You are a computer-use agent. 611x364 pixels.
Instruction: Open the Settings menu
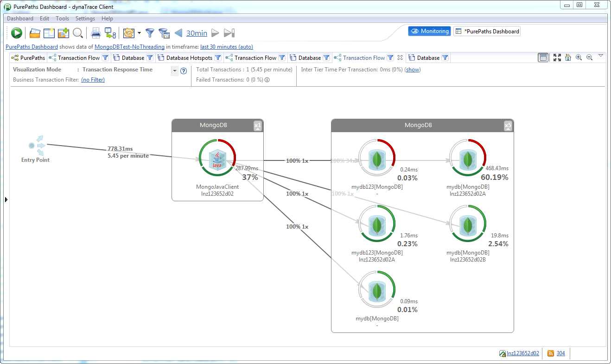(x=85, y=19)
